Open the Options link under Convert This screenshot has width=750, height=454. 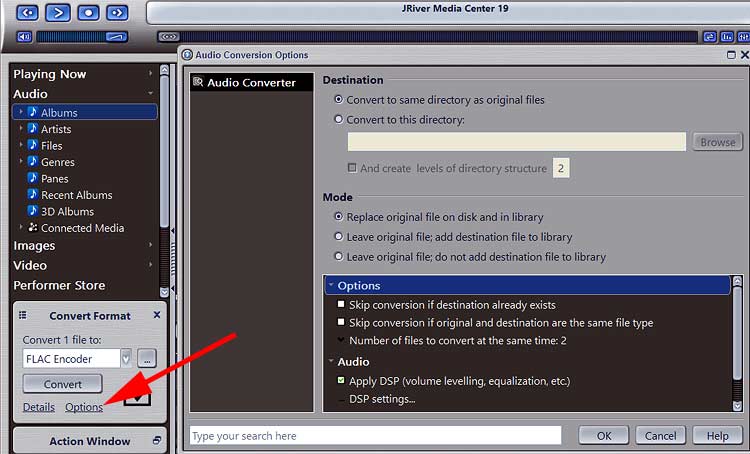[x=84, y=407]
